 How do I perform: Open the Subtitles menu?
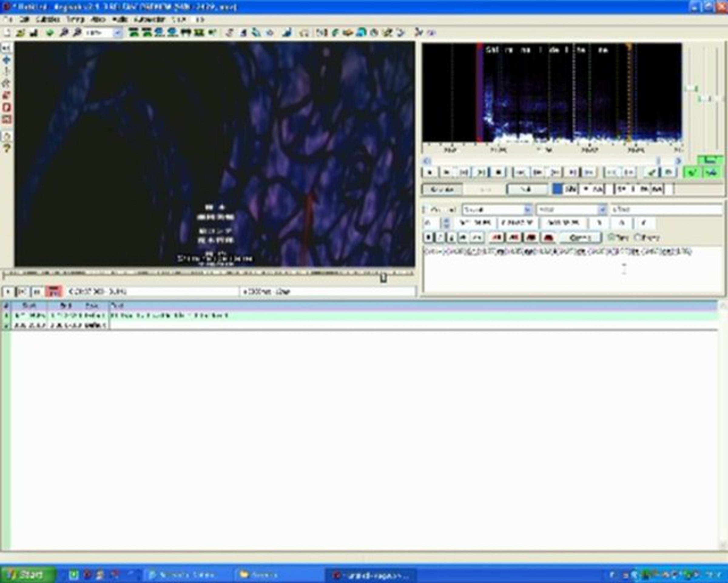pyautogui.click(x=48, y=20)
